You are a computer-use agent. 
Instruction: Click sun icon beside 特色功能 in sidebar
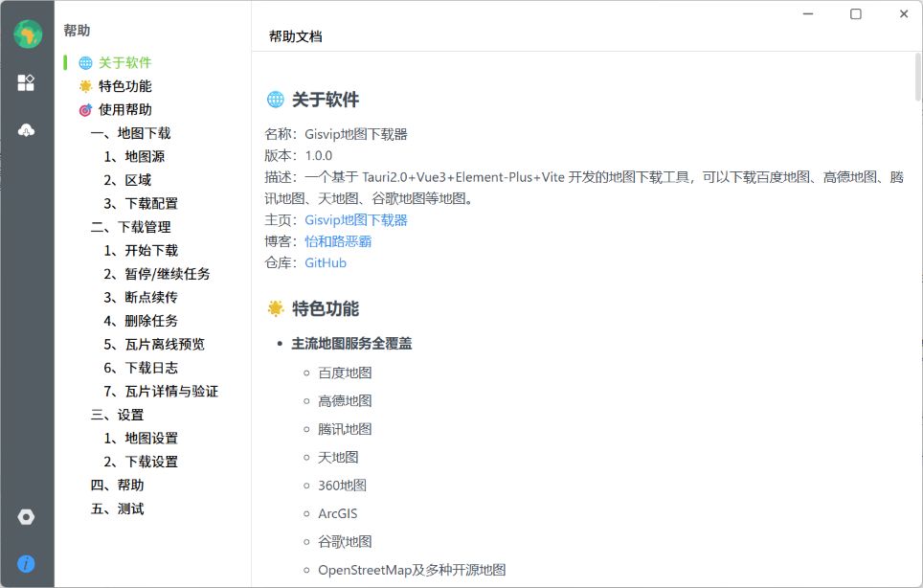coord(86,86)
